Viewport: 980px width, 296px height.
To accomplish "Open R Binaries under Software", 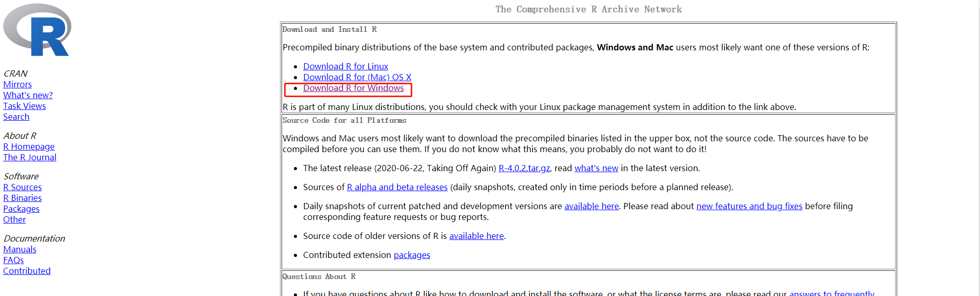I will (x=22, y=198).
